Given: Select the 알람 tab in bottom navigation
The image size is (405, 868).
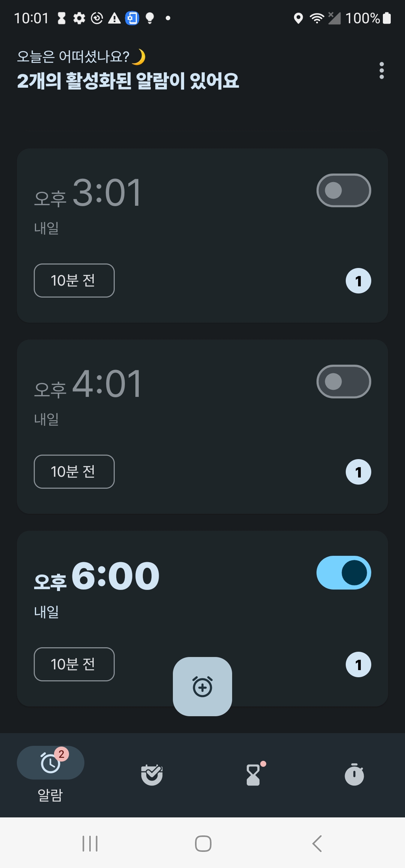Looking at the screenshot, I should [51, 774].
